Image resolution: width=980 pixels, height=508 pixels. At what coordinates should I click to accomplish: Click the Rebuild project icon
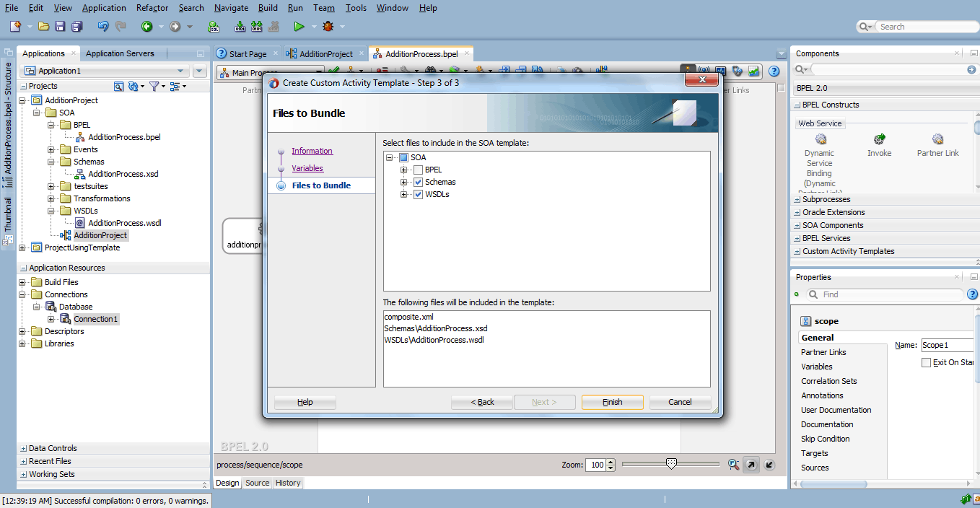[x=257, y=27]
